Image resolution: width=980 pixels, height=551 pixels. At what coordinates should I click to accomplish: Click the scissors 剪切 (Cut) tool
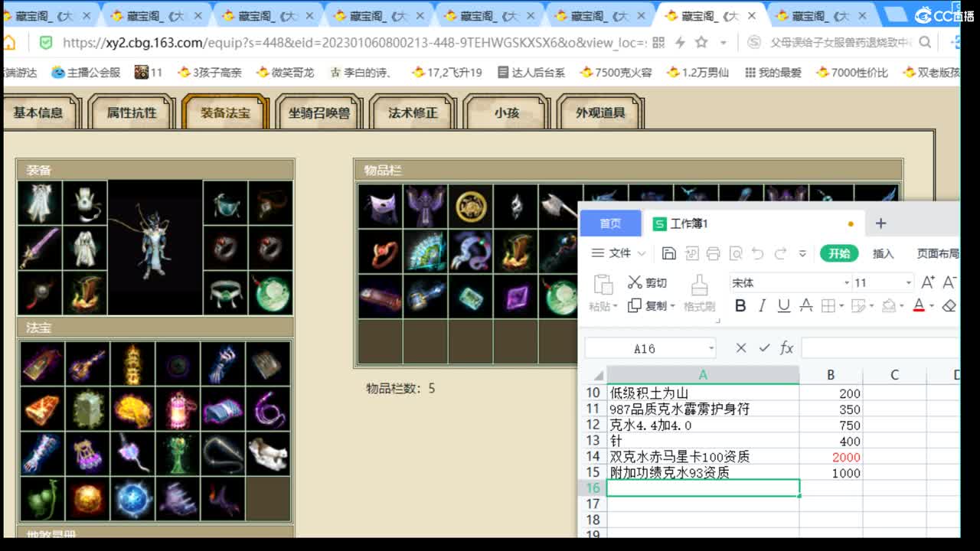tap(647, 282)
